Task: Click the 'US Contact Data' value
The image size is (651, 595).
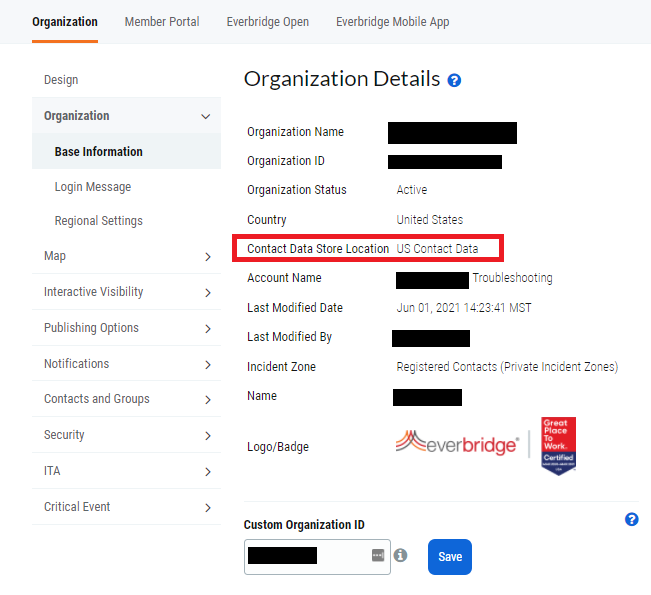Action: (437, 249)
